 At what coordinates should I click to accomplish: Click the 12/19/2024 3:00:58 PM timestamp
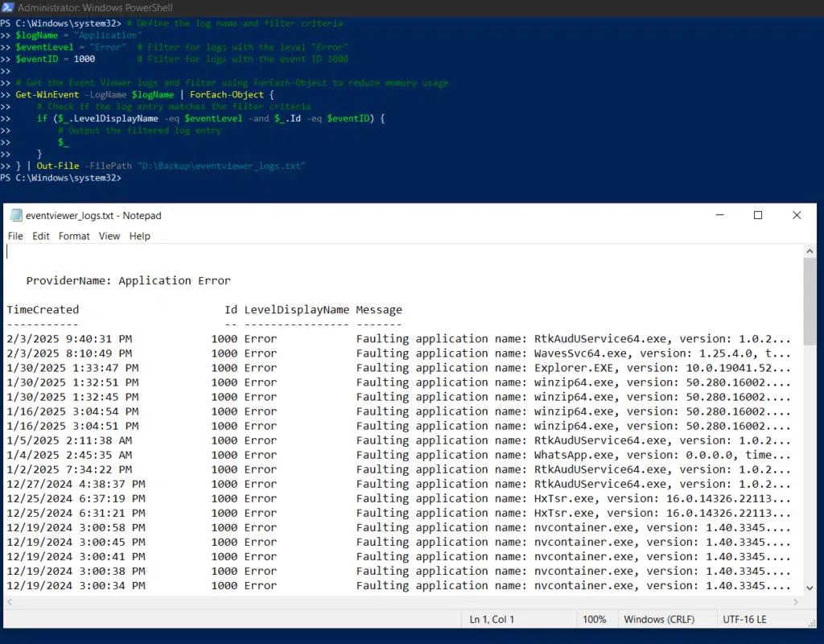[x=76, y=528]
